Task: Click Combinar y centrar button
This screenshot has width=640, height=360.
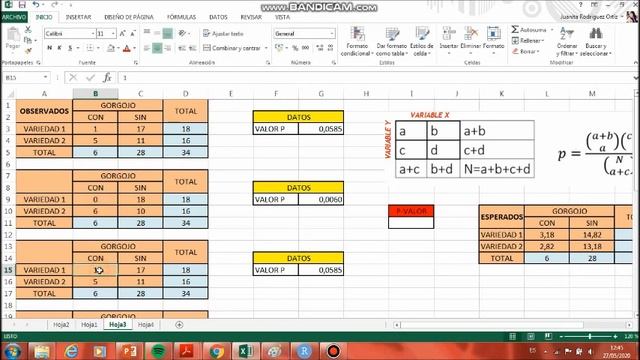Action: click(x=232, y=48)
